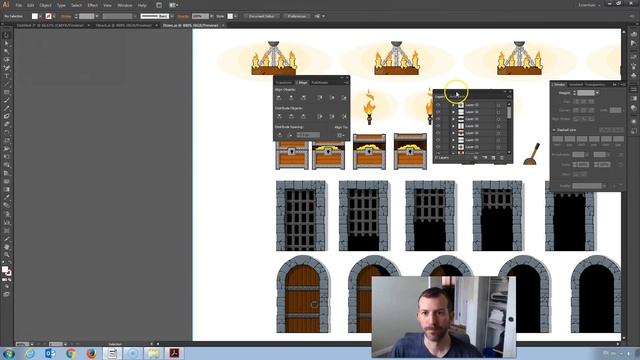The height and width of the screenshot is (360, 640).
Task: Open Adobe Bridge from menu bar icon
Action: tap(159, 5)
